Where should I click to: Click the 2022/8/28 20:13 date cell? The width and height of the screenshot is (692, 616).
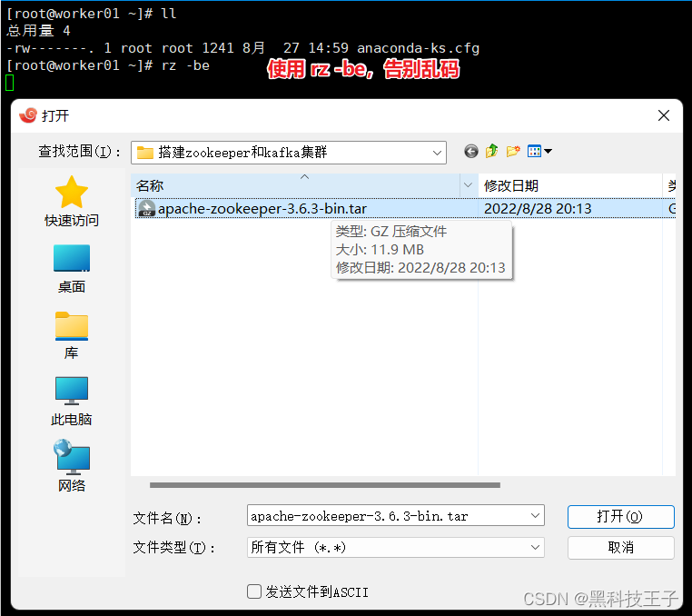538,208
